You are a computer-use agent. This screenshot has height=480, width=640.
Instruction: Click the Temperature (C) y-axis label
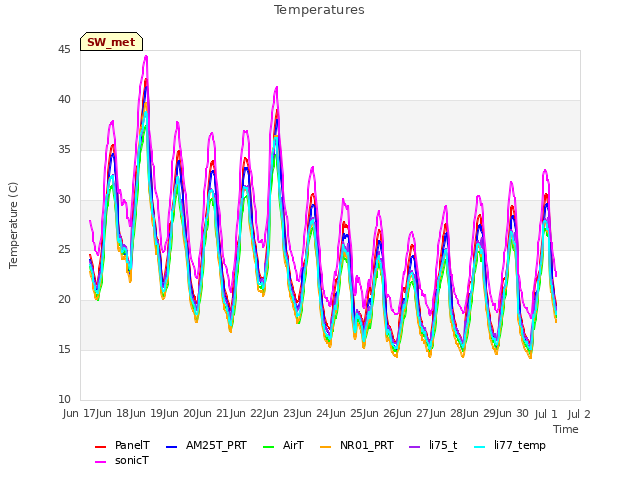[13, 225]
